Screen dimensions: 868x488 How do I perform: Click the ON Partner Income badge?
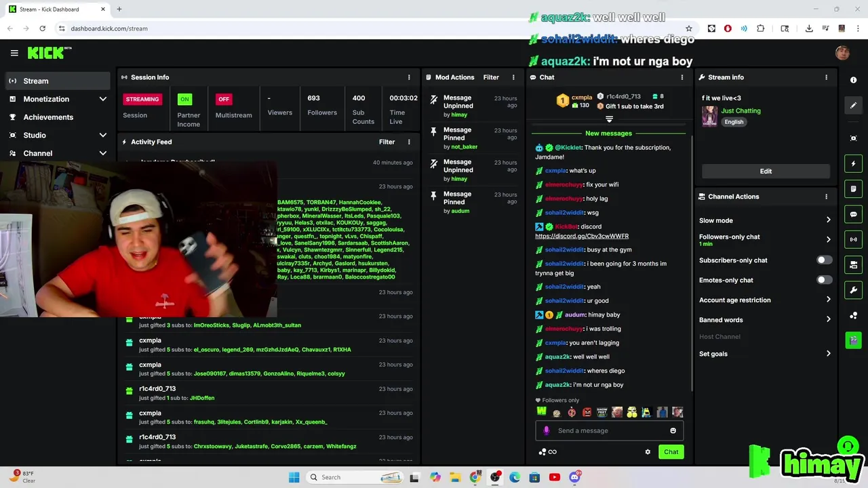(x=184, y=99)
